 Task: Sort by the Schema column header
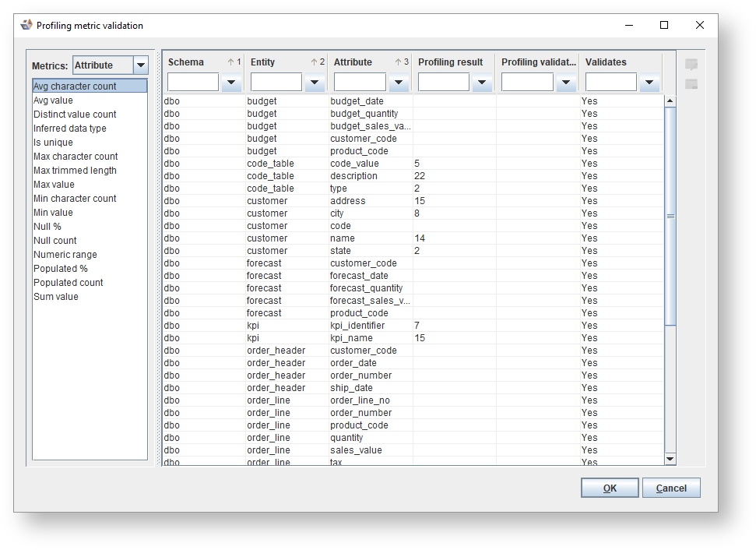click(x=204, y=62)
